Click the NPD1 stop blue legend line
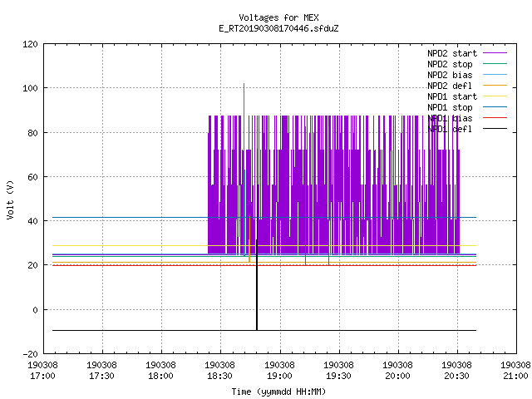 [495, 107]
